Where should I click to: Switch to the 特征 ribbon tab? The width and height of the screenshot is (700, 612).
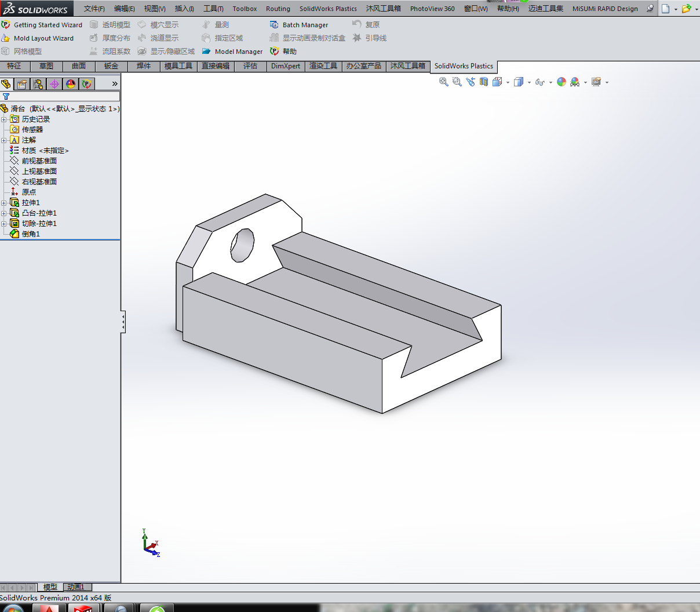pyautogui.click(x=14, y=66)
